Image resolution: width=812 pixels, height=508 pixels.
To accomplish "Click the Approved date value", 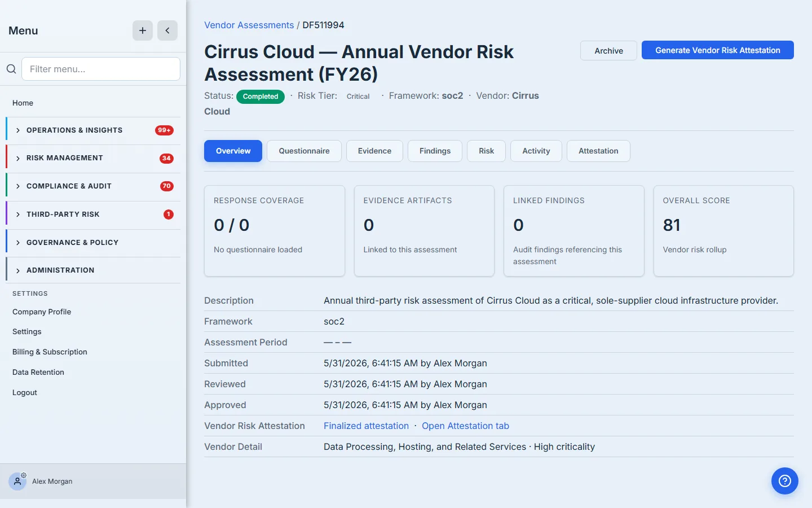I will (405, 405).
